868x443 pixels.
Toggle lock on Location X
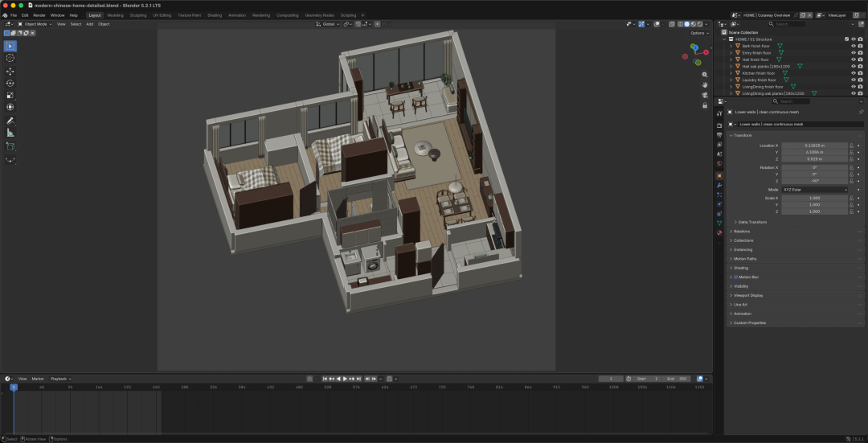click(851, 145)
